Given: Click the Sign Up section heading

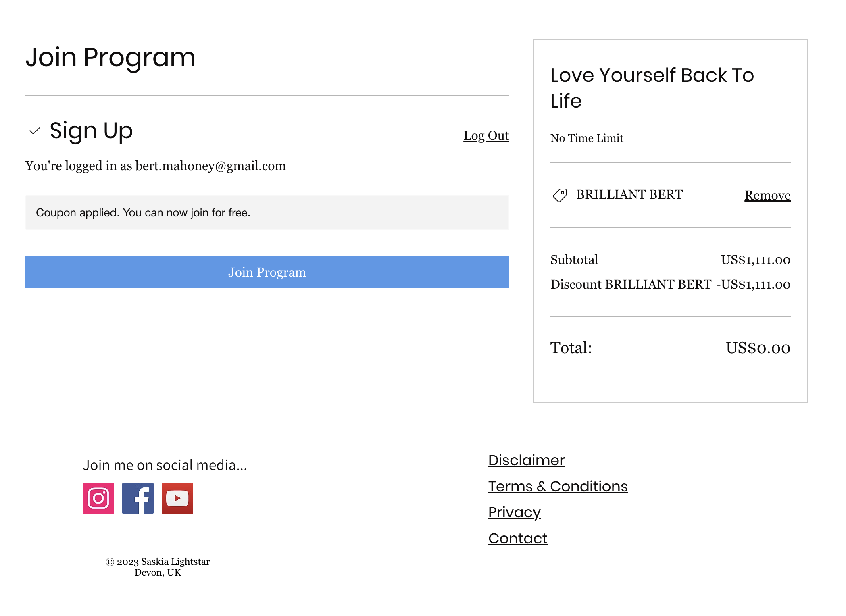Looking at the screenshot, I should 91,131.
